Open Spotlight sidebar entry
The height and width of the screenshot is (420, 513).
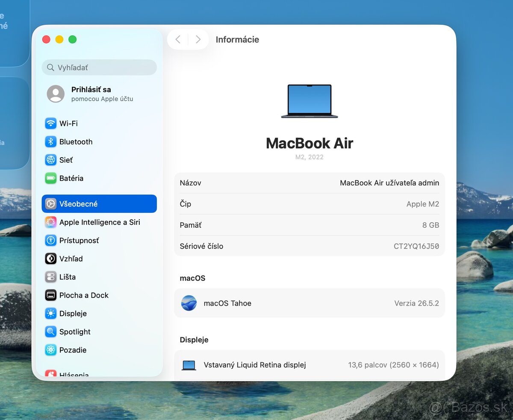(x=99, y=332)
